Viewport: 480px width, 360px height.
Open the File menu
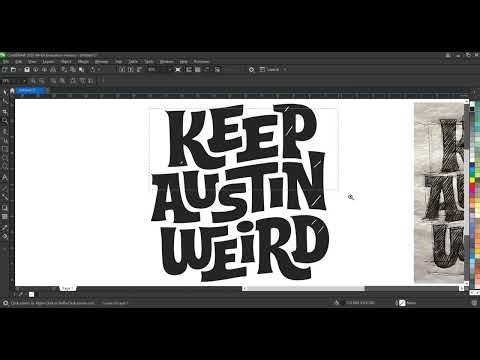(6, 62)
